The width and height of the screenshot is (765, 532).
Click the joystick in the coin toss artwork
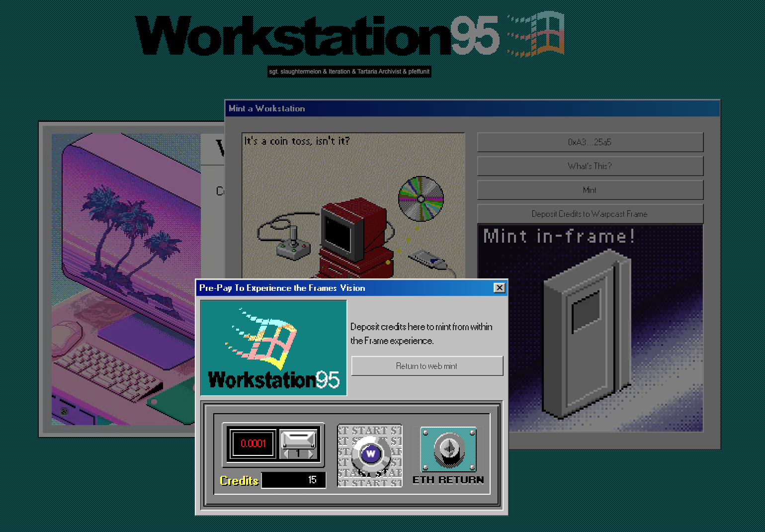(293, 244)
